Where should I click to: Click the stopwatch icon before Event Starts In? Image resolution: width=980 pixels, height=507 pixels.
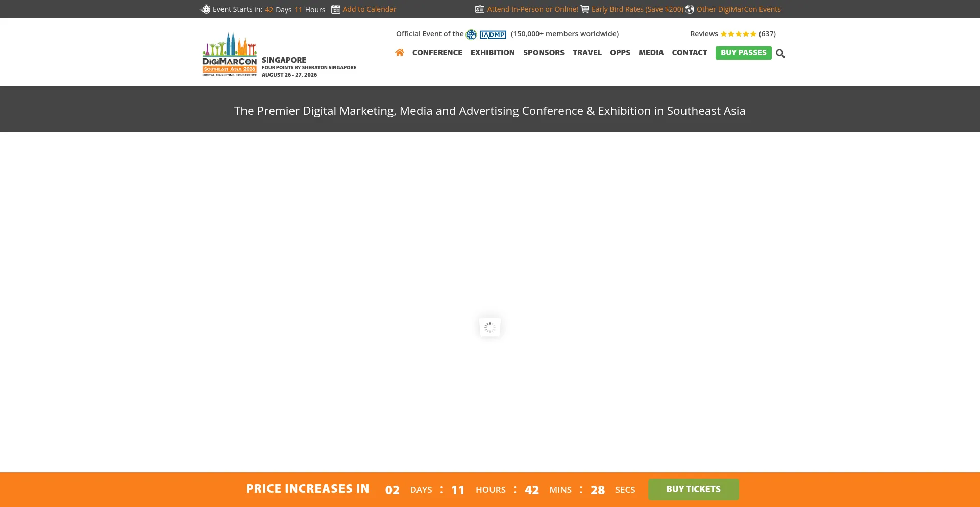[x=205, y=9]
